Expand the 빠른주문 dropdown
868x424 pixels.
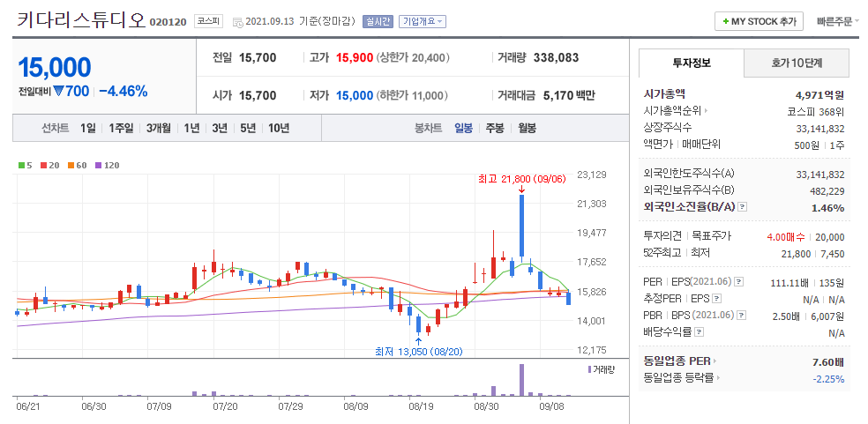click(x=837, y=21)
